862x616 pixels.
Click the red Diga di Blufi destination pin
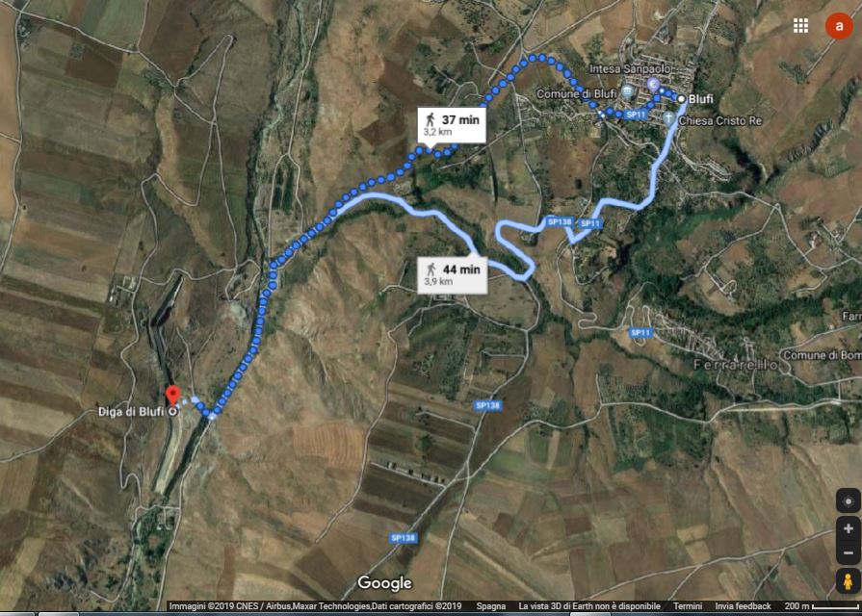coord(172,396)
